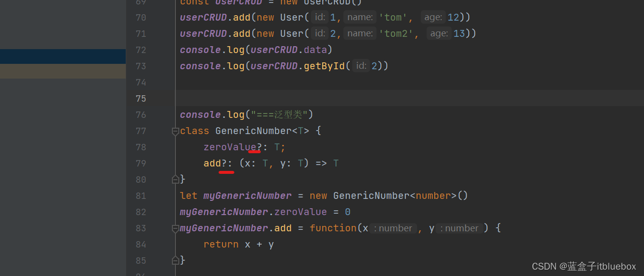Click the function keyword on line 83
This screenshot has height=276, width=644.
click(333, 228)
